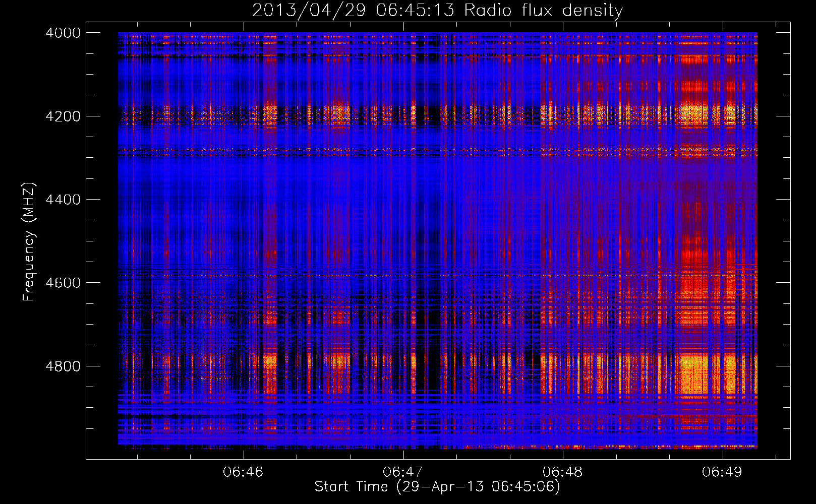Click the 4200 frequency tick label

click(63, 116)
